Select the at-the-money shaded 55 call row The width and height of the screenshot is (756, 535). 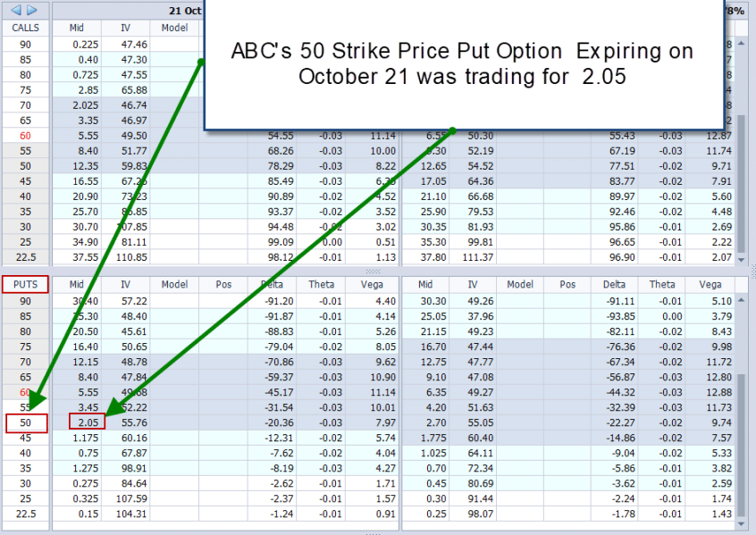click(24, 150)
